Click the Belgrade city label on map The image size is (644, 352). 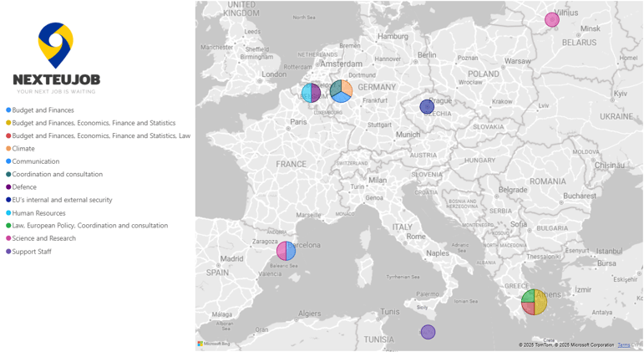(x=513, y=190)
